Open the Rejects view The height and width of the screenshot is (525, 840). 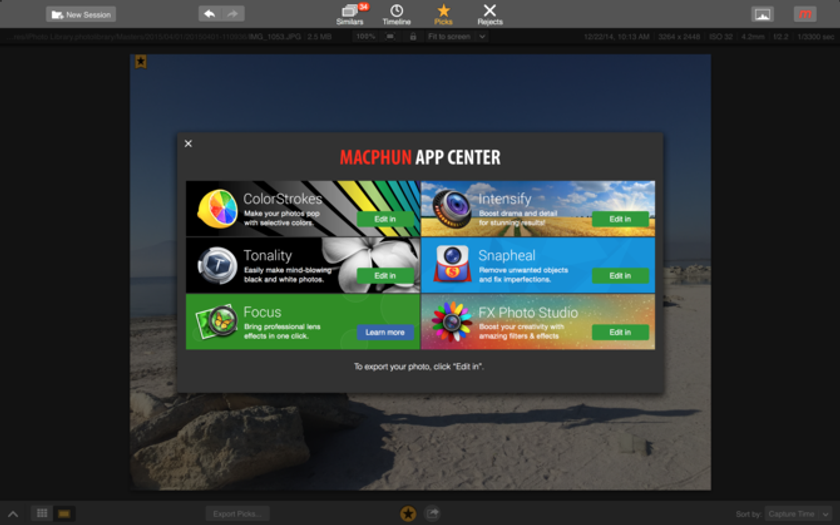[490, 14]
